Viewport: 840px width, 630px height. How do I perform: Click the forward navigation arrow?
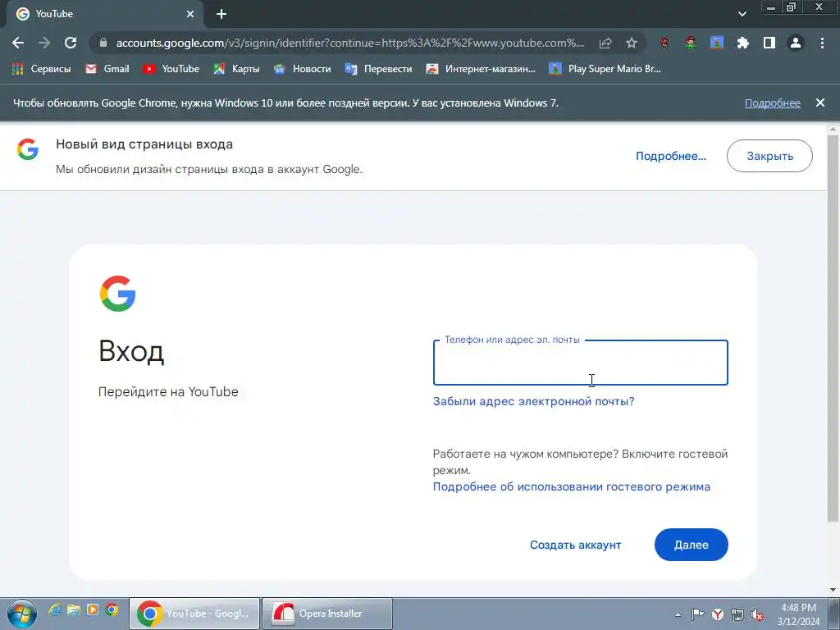point(44,43)
